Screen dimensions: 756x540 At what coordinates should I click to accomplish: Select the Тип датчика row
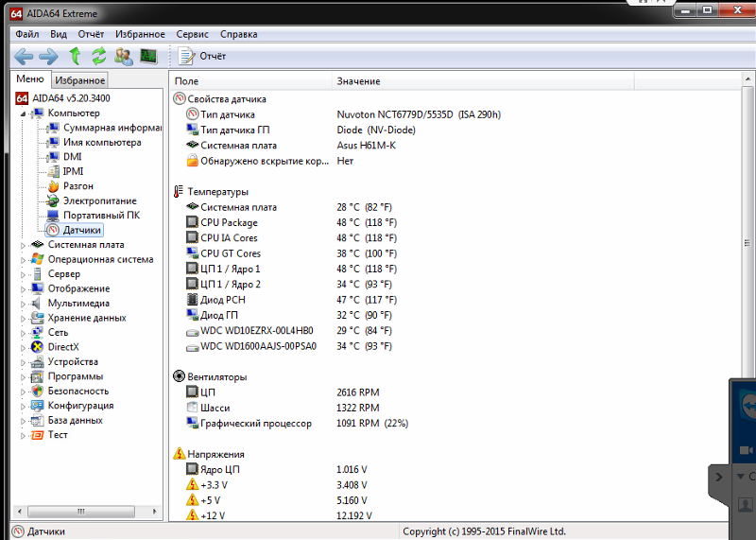point(343,114)
